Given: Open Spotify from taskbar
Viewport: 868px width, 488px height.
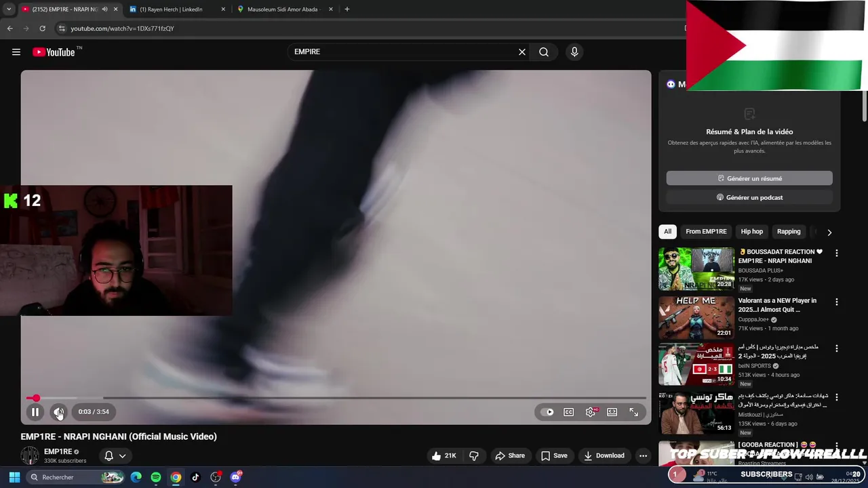Looking at the screenshot, I should coord(156,477).
